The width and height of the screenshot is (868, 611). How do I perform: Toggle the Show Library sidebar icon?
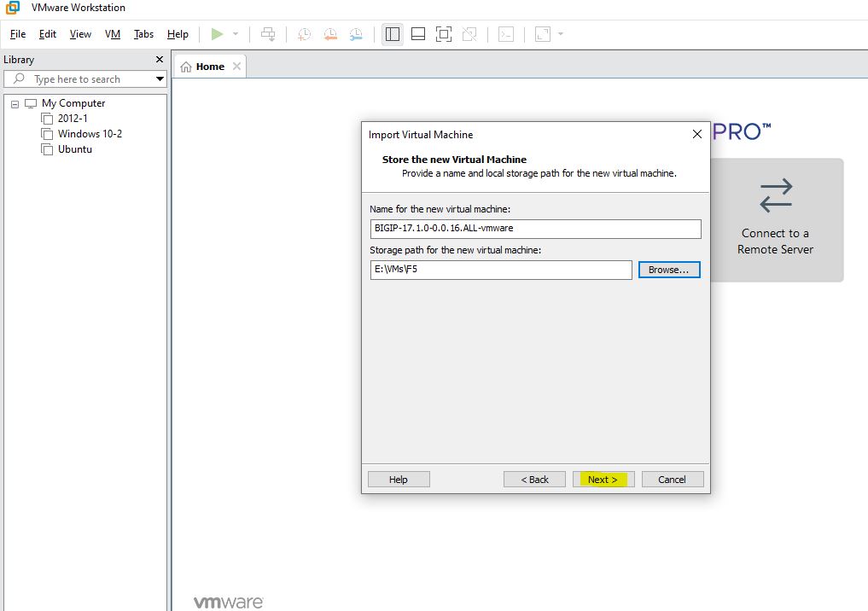[393, 34]
